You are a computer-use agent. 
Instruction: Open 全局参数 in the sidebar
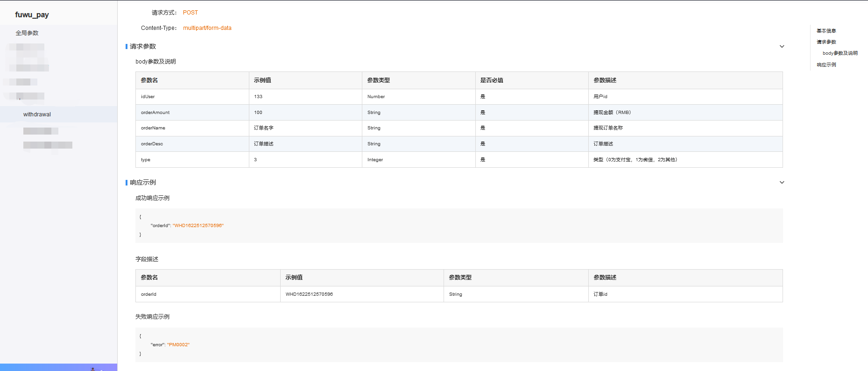[27, 33]
